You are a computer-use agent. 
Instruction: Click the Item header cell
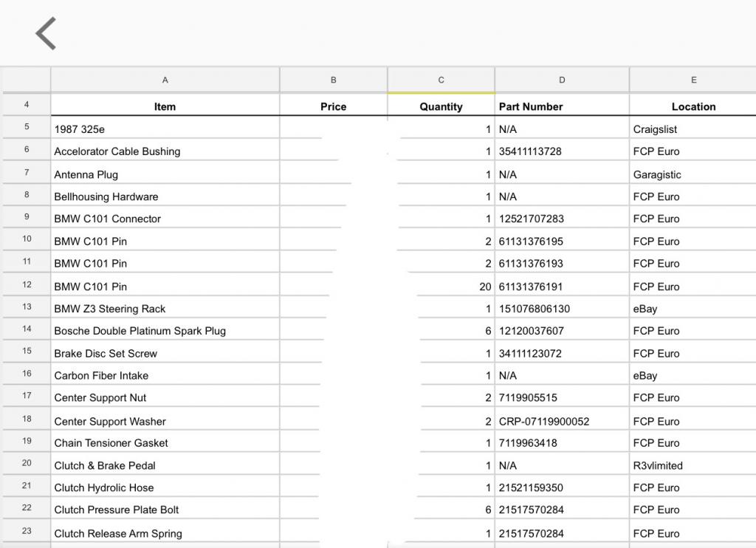point(165,106)
